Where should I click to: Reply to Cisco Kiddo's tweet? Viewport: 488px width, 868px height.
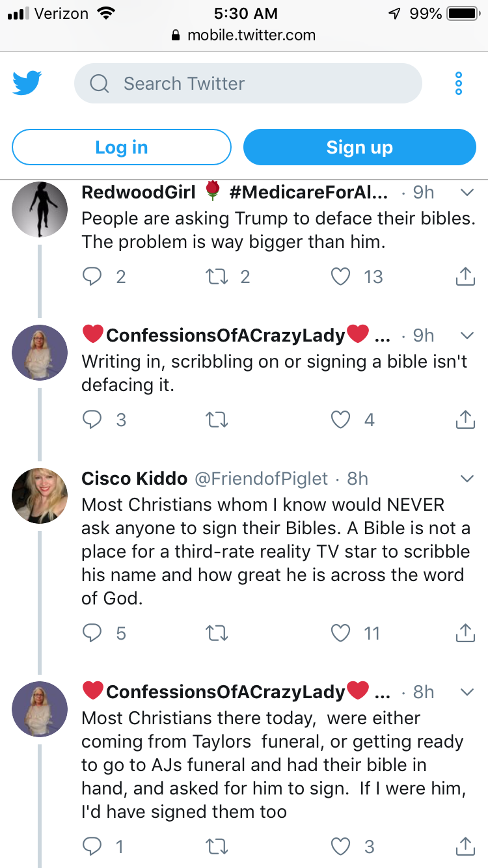click(x=92, y=633)
